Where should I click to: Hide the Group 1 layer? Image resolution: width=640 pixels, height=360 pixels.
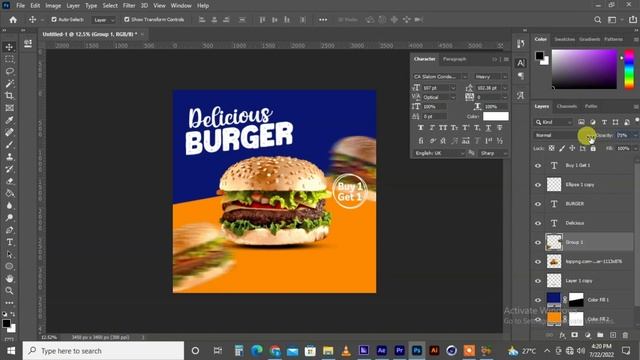538,242
